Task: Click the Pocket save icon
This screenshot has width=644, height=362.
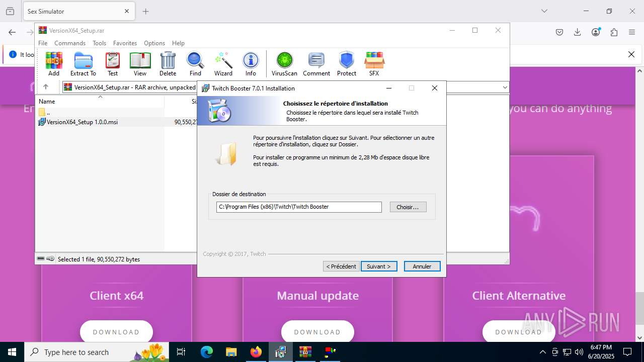Action: [x=559, y=32]
